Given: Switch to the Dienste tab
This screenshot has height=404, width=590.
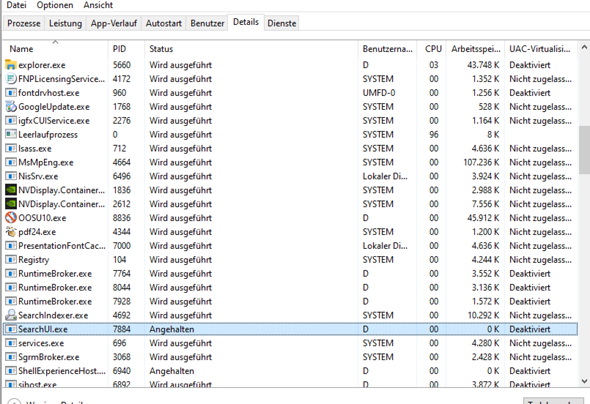Looking at the screenshot, I should point(281,23).
